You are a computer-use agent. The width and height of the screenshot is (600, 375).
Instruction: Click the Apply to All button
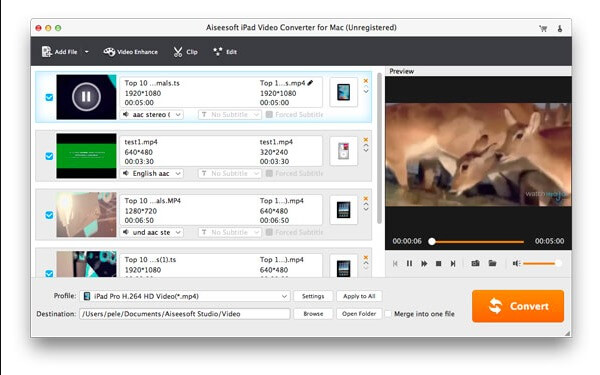(x=359, y=296)
